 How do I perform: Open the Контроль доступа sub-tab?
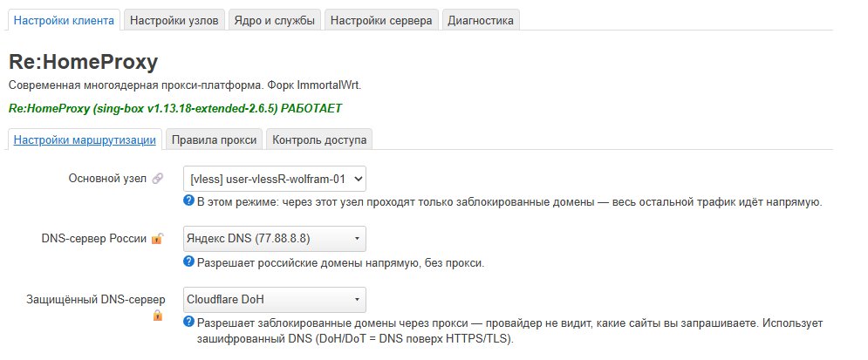point(319,140)
